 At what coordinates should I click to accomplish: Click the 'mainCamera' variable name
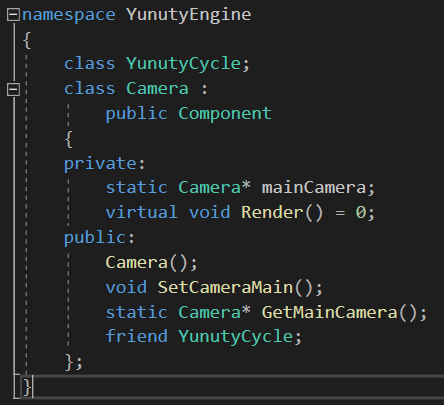(x=314, y=188)
